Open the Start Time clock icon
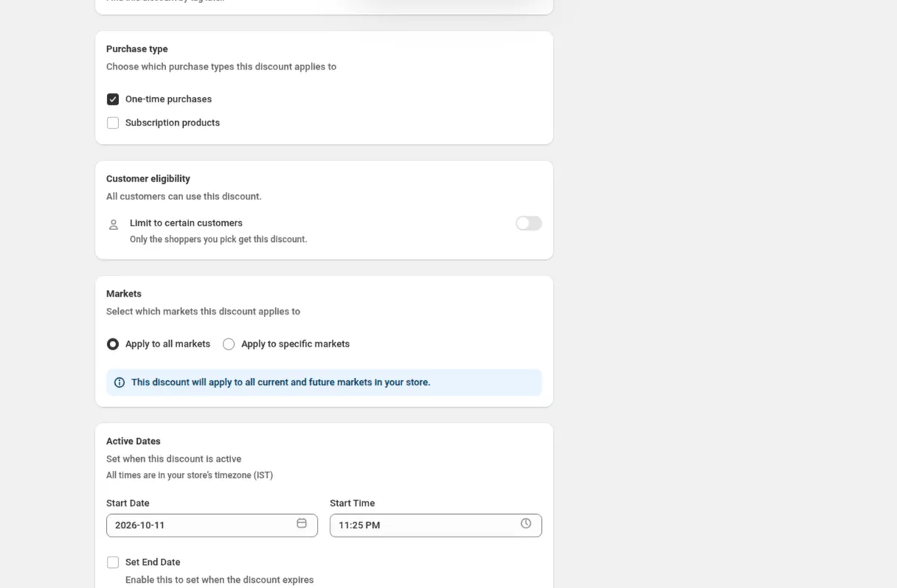 [x=526, y=524]
